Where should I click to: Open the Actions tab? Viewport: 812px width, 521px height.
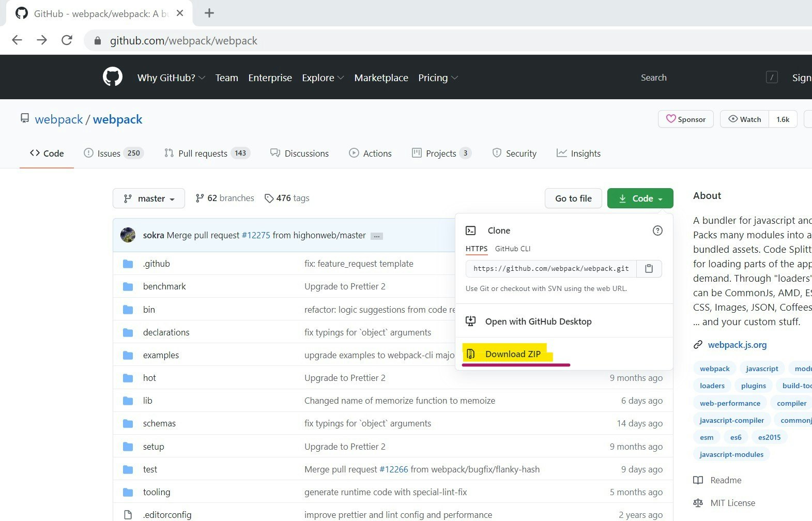click(x=370, y=153)
